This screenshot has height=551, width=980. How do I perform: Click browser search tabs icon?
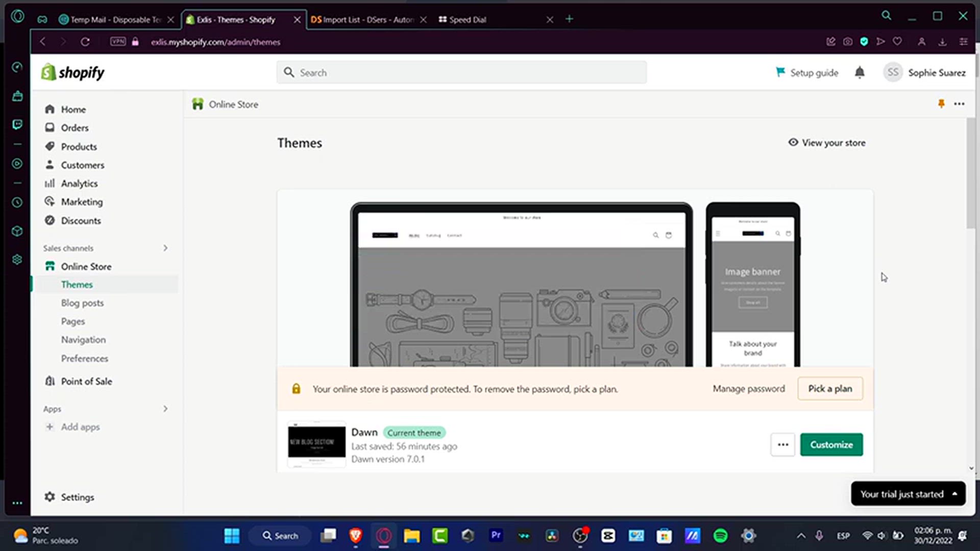(887, 16)
